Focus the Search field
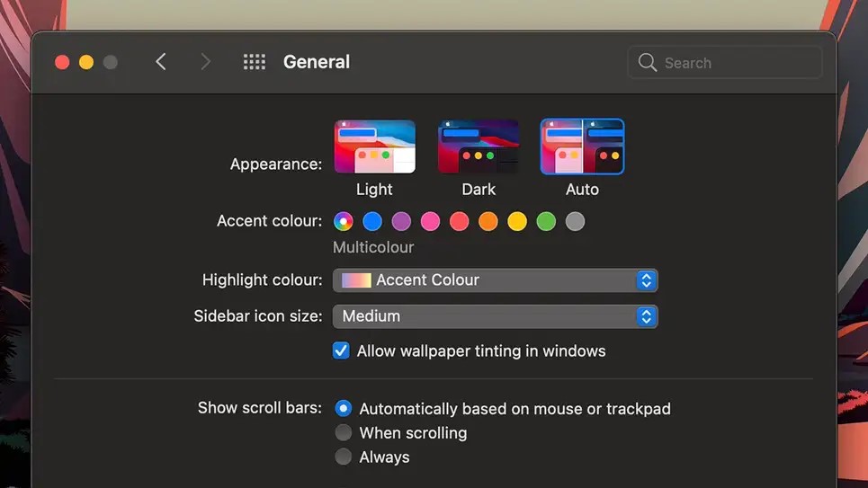The image size is (868, 488). coord(725,63)
